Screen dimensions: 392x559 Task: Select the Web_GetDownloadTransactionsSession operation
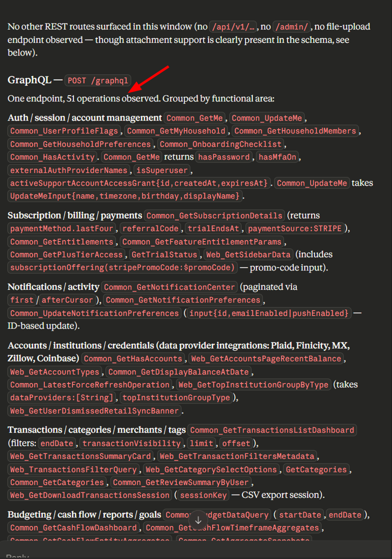coord(90,495)
